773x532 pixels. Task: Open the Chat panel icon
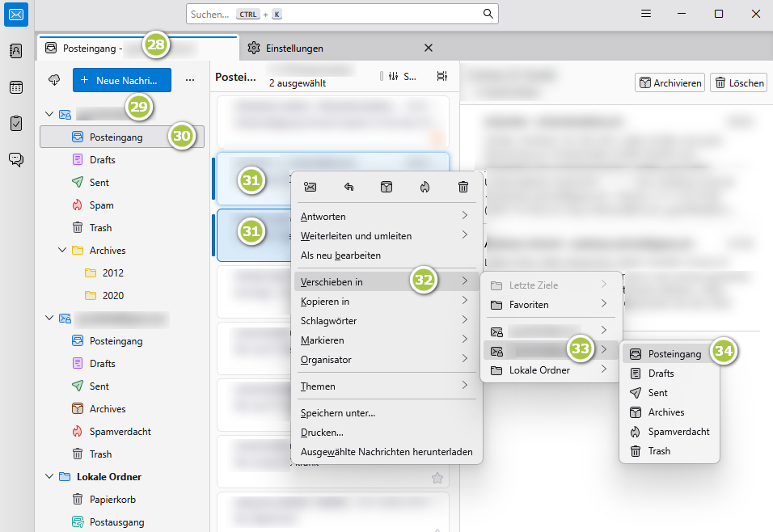16,159
